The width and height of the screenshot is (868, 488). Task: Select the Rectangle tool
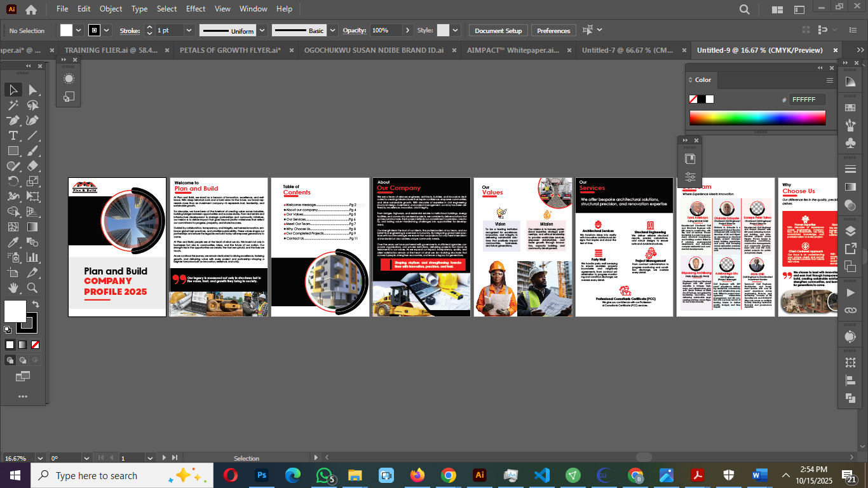13,151
